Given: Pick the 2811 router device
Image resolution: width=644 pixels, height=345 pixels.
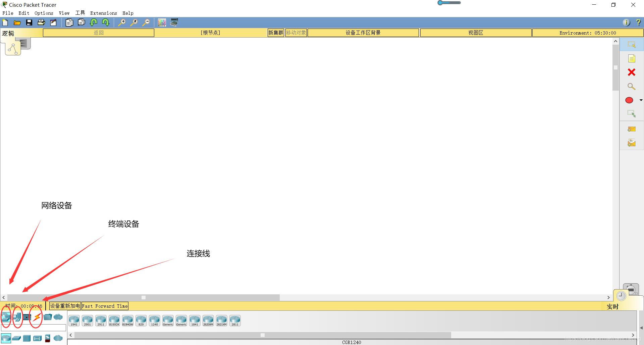Looking at the screenshot, I should 235,321.
